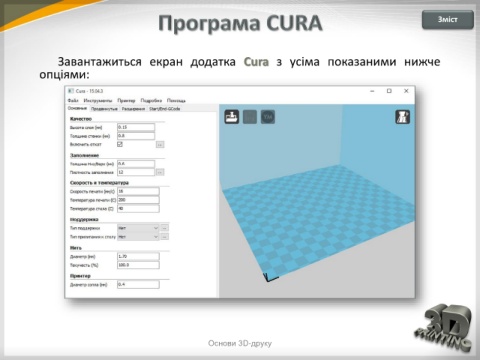Open the Файл menu
480x360 pixels.
click(x=73, y=100)
